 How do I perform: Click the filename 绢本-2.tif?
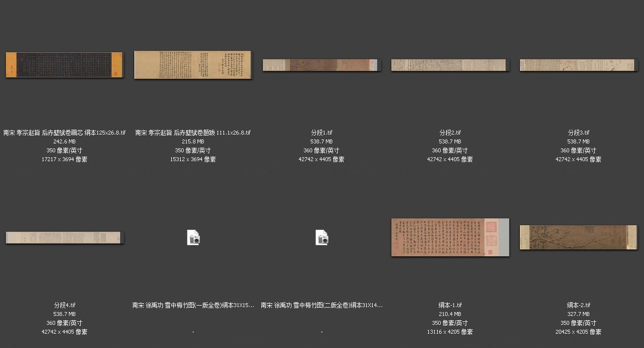(x=579, y=305)
